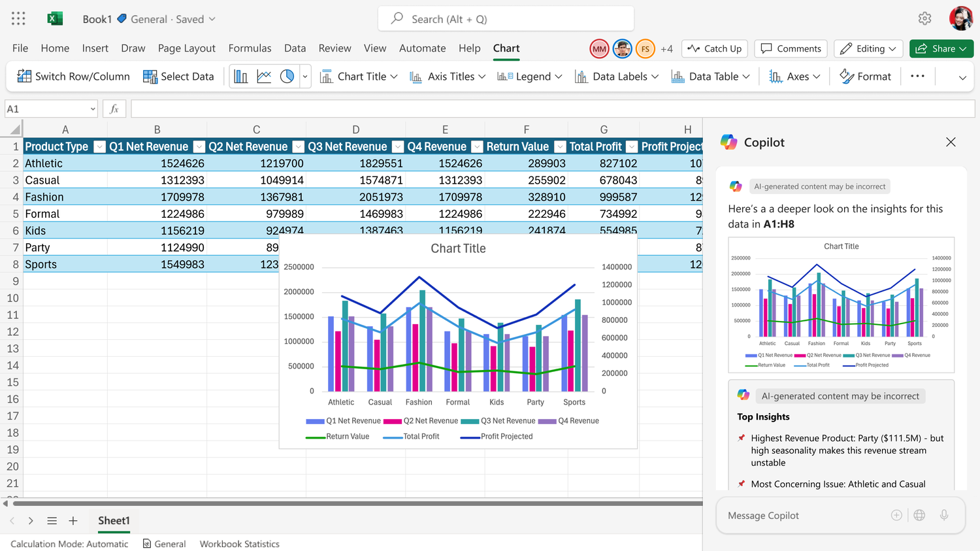The image size is (980, 551).
Task: Toggle the Q1 Net Revenue filter button
Action: coord(199,146)
